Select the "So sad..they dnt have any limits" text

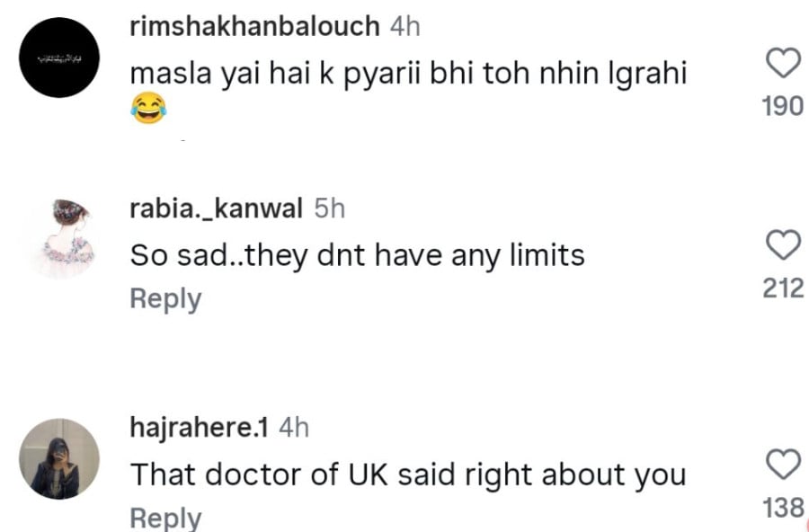point(357,256)
